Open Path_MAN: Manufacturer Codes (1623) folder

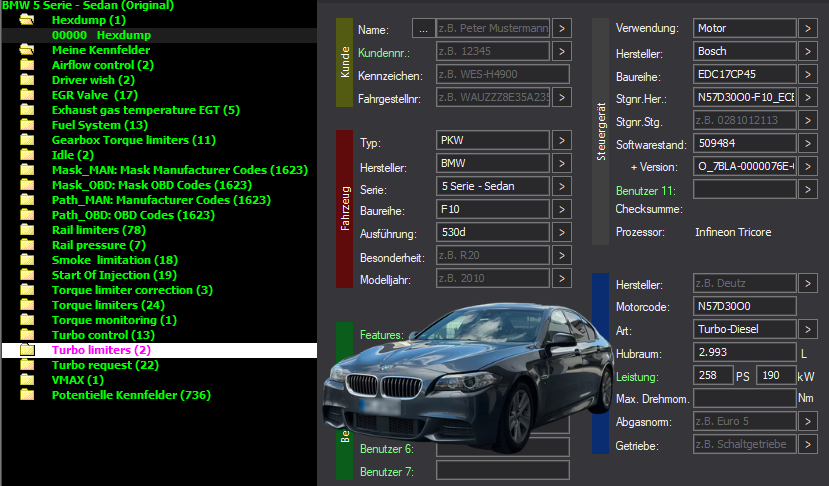tap(161, 200)
